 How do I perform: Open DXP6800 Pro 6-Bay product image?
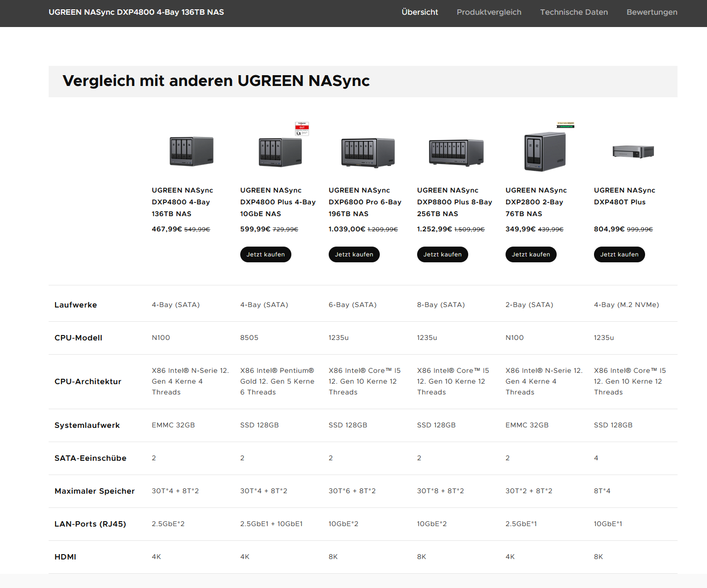[368, 153]
